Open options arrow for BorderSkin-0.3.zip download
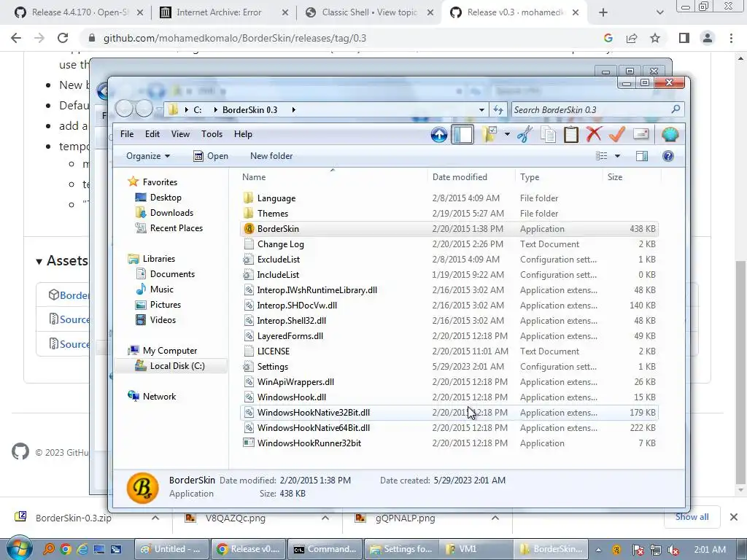 (155, 518)
